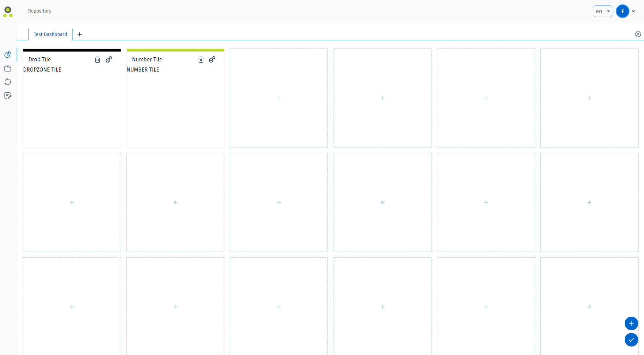Click the blue round plus button
This screenshot has width=644, height=355.
click(x=631, y=323)
